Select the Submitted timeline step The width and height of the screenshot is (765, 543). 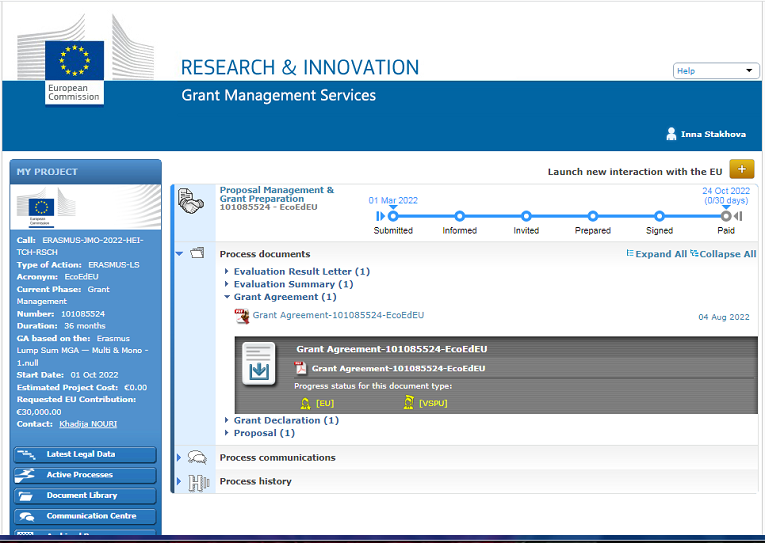[x=393, y=216]
